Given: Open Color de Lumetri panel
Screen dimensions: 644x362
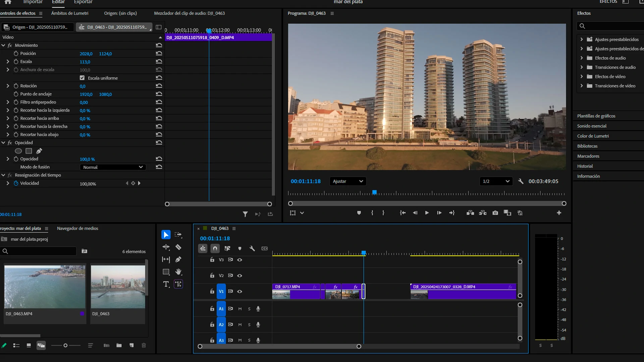Looking at the screenshot, I should (593, 136).
